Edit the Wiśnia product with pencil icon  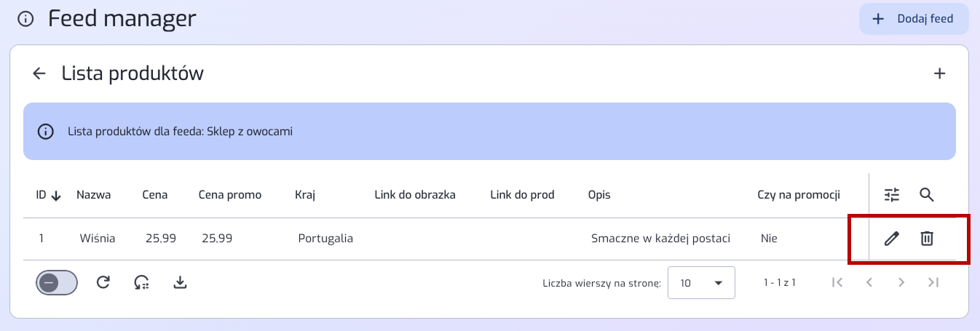pyautogui.click(x=892, y=238)
